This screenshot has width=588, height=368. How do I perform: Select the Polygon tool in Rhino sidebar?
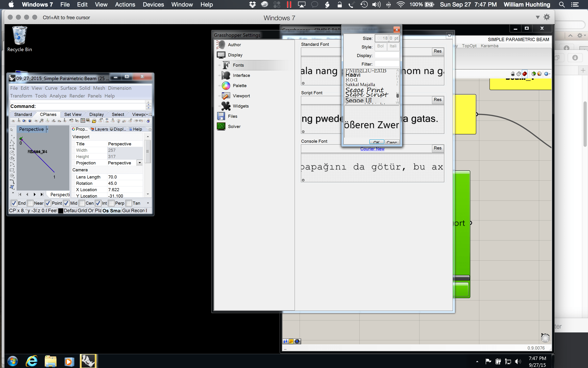click(x=12, y=176)
